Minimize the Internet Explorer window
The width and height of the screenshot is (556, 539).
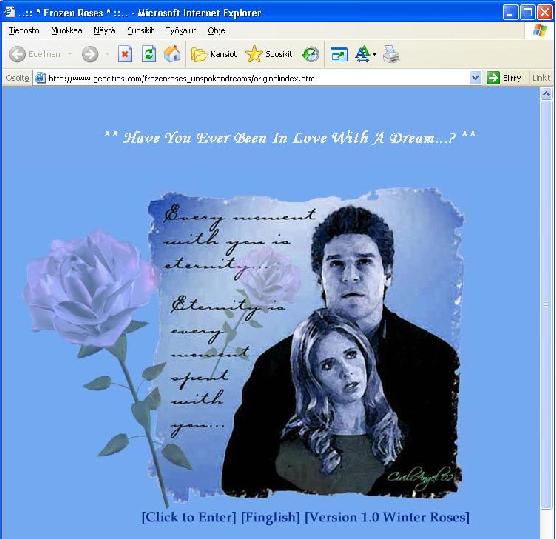click(510, 12)
